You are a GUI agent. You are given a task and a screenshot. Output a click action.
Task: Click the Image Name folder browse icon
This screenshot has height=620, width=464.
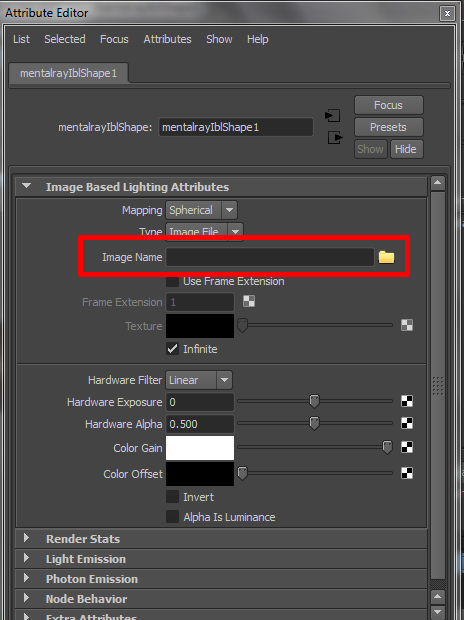386,257
